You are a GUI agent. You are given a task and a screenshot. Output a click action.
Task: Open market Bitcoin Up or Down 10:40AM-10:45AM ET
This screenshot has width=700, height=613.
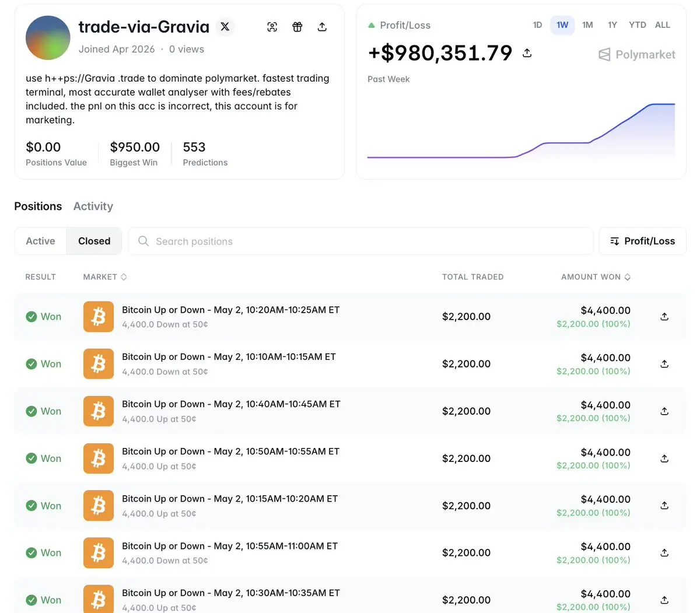tap(231, 404)
